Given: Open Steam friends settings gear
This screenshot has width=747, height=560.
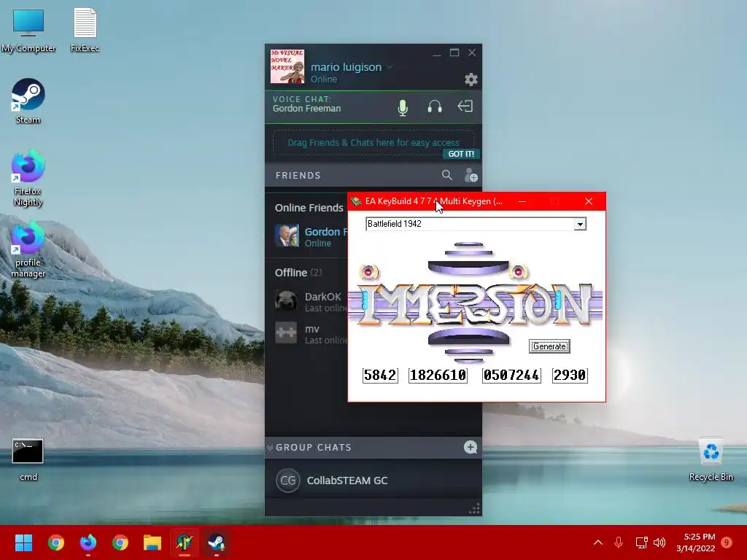Looking at the screenshot, I should (471, 79).
